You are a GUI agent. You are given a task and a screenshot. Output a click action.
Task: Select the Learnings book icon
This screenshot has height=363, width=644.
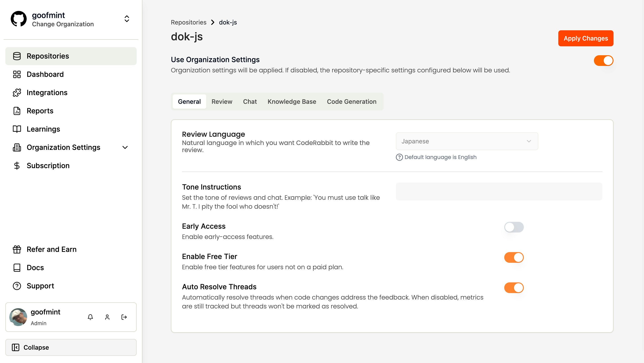pos(17,129)
